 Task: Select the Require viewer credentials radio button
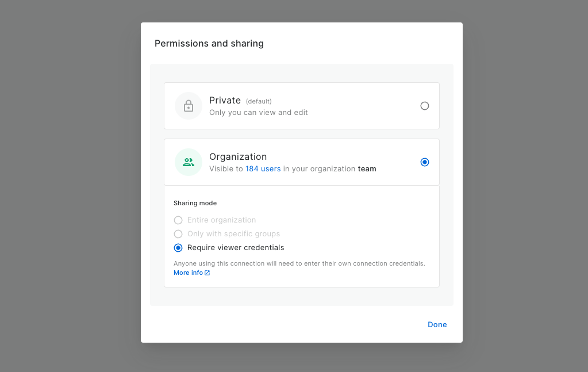[178, 248]
